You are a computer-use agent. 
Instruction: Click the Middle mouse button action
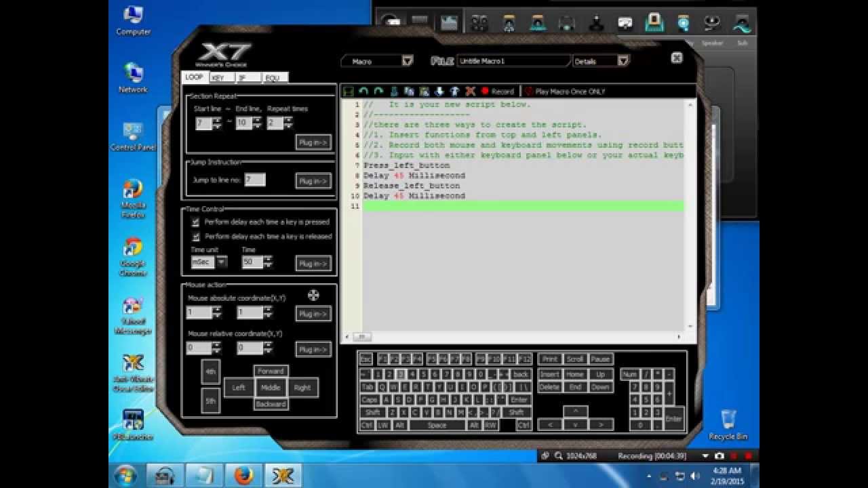271,388
